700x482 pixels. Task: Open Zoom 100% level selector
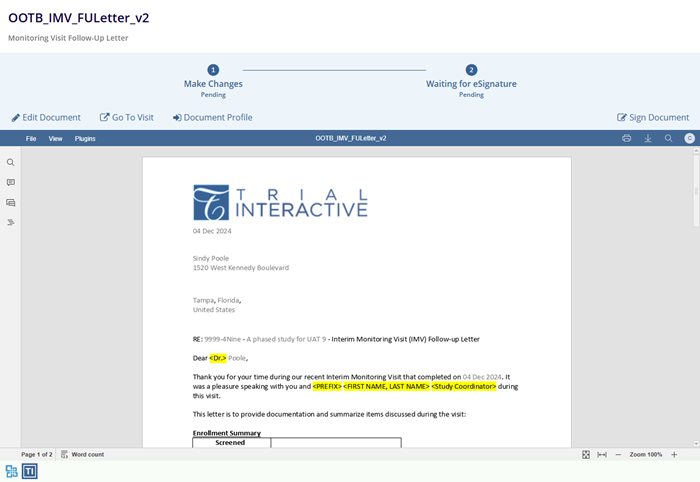647,454
